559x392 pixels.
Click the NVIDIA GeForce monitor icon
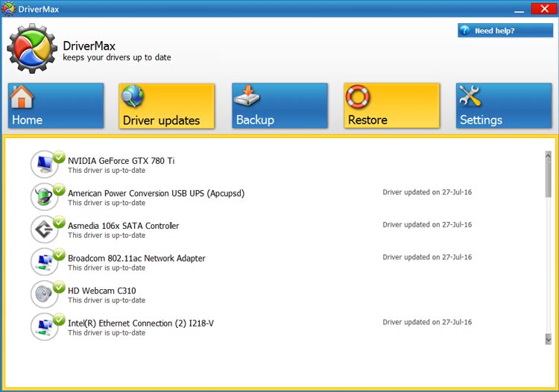pyautogui.click(x=45, y=164)
